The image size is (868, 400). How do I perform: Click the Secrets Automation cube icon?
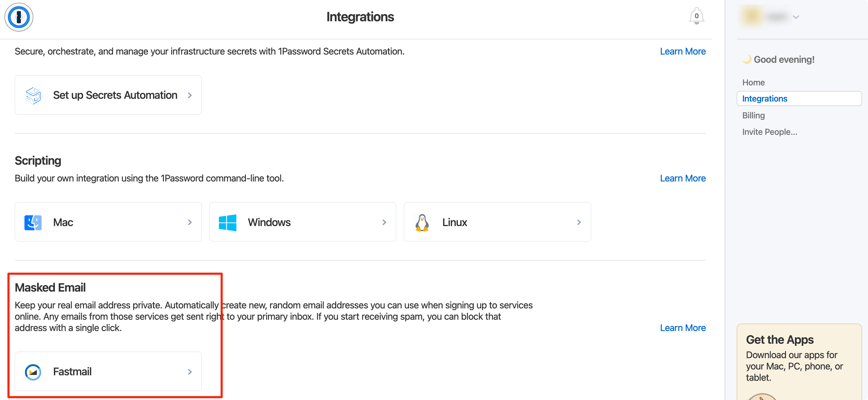33,95
